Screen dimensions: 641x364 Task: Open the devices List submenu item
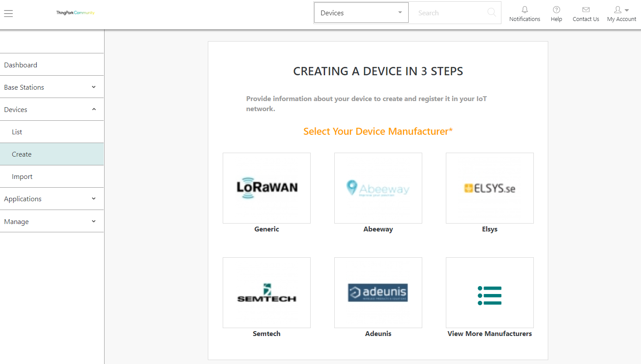[52, 132]
